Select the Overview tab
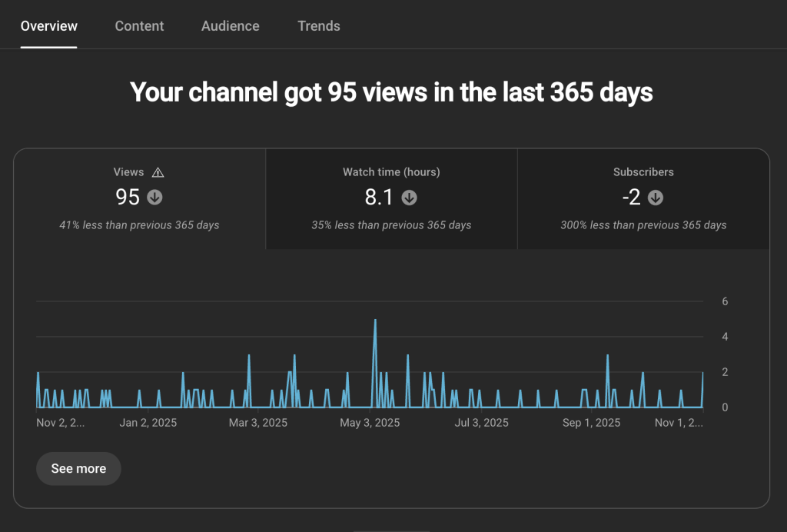The height and width of the screenshot is (532, 787). (48, 25)
